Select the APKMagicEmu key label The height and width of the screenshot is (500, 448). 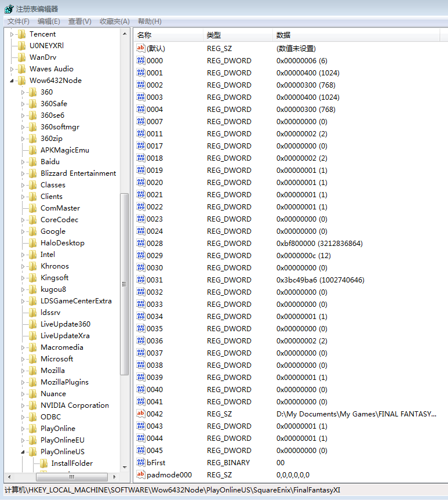(65, 150)
